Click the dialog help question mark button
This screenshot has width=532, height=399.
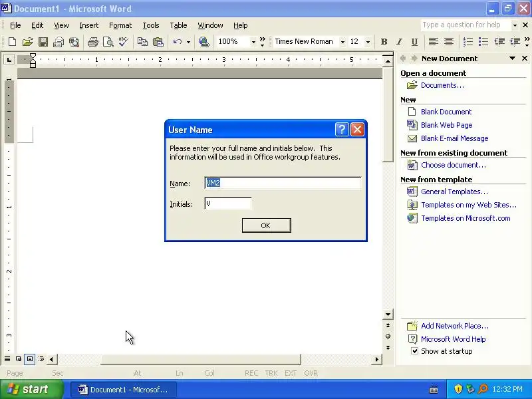coord(342,129)
